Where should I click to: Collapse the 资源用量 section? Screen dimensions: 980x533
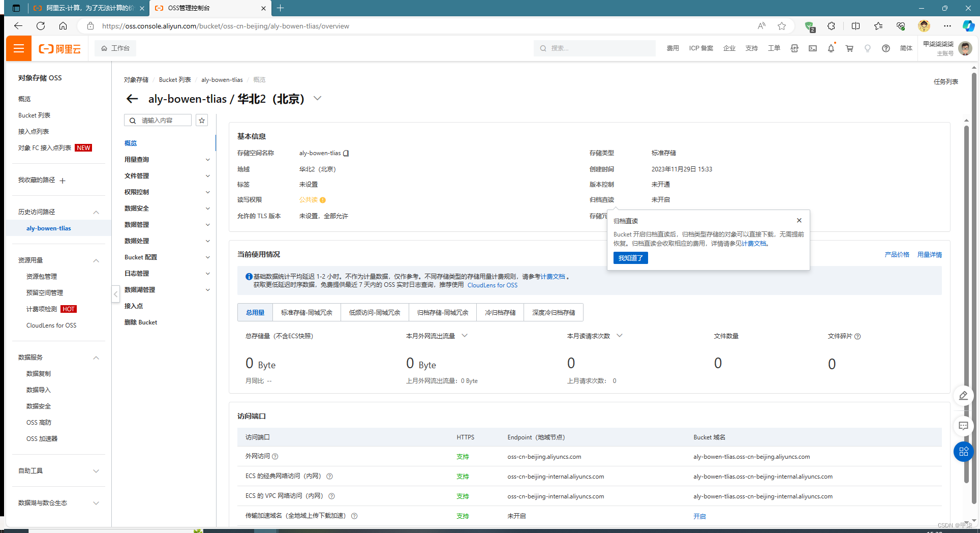tap(96, 260)
